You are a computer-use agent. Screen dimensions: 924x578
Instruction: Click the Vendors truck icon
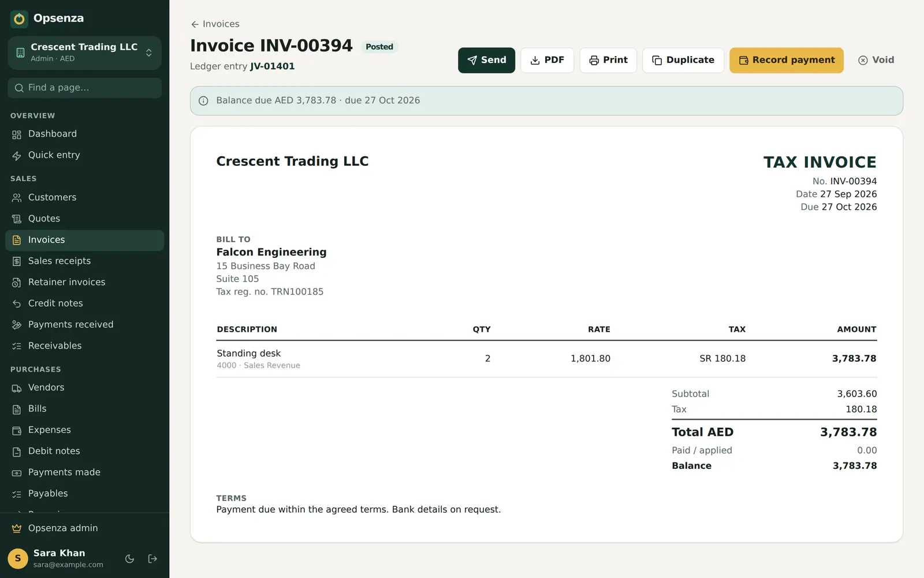[x=17, y=388]
